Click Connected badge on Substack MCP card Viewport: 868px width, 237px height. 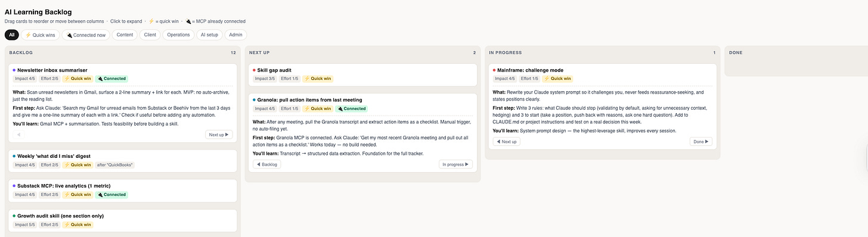[111, 195]
